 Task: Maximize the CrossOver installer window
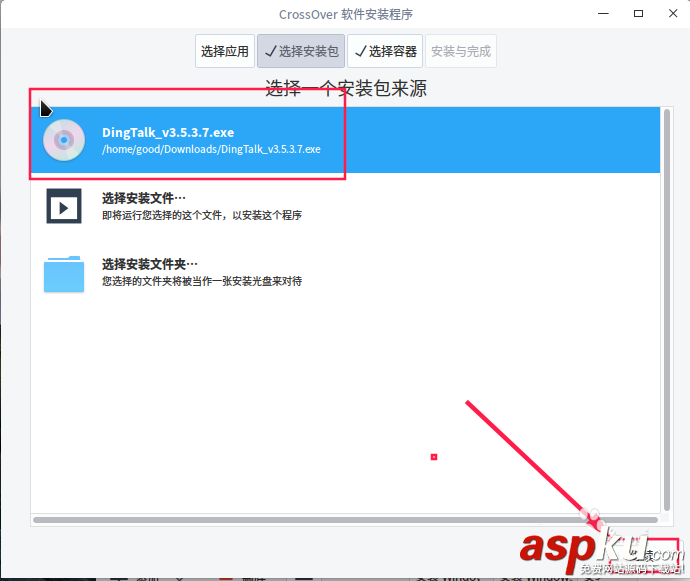[638, 14]
